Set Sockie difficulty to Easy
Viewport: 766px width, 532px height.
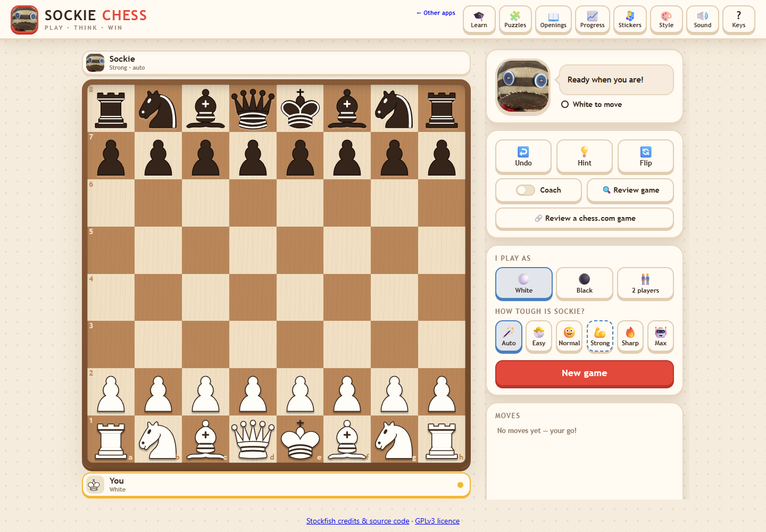click(539, 336)
